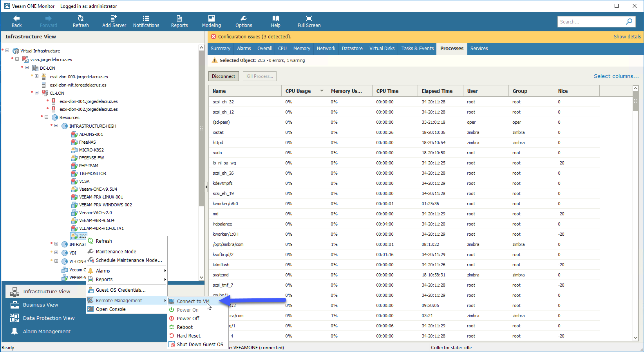The height and width of the screenshot is (352, 644).
Task: Open the Add Server wizard
Action: (x=114, y=21)
